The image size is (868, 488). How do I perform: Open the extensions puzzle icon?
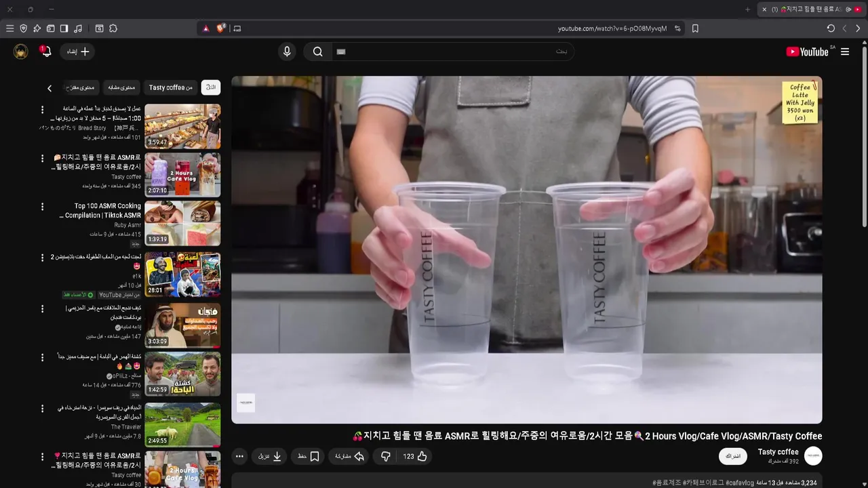coord(113,28)
